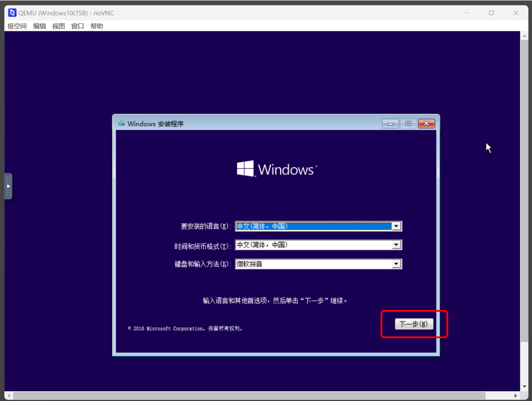
Task: Click the Windows 安装程序 title bar icon
Action: point(121,123)
